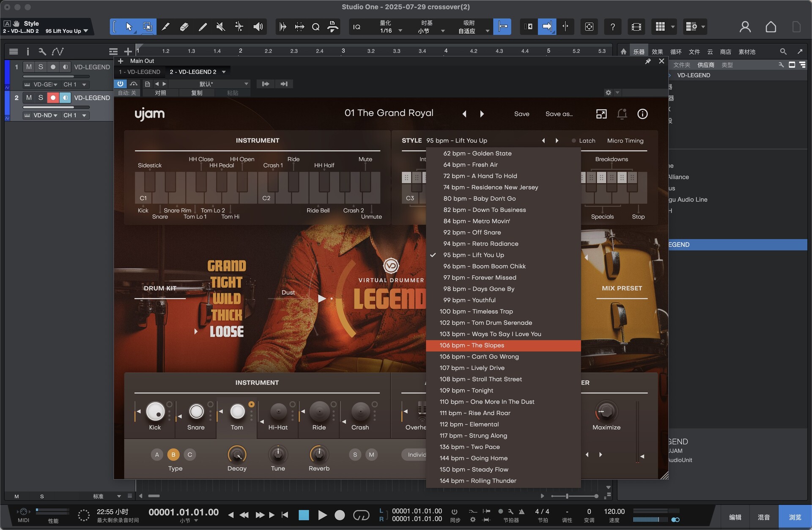The image size is (812, 530).
Task: Open the Style parameter dropdown arrow
Action: [86, 31]
